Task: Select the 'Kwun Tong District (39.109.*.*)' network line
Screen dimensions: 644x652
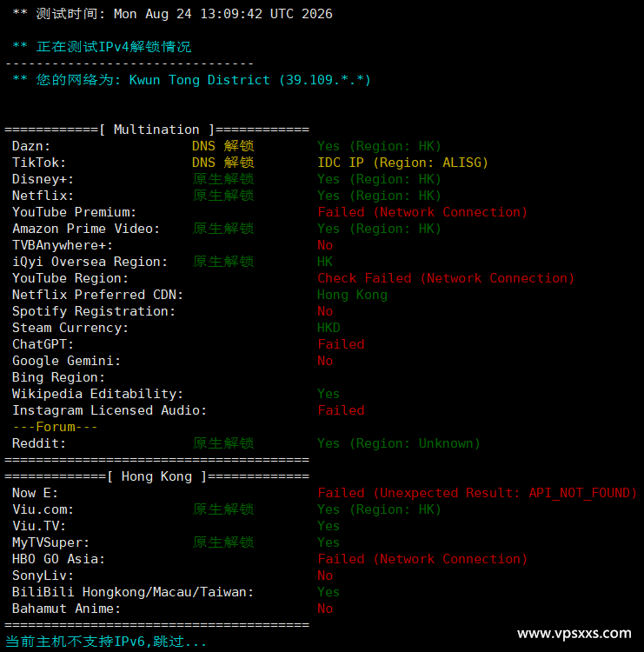Action: click(191, 80)
